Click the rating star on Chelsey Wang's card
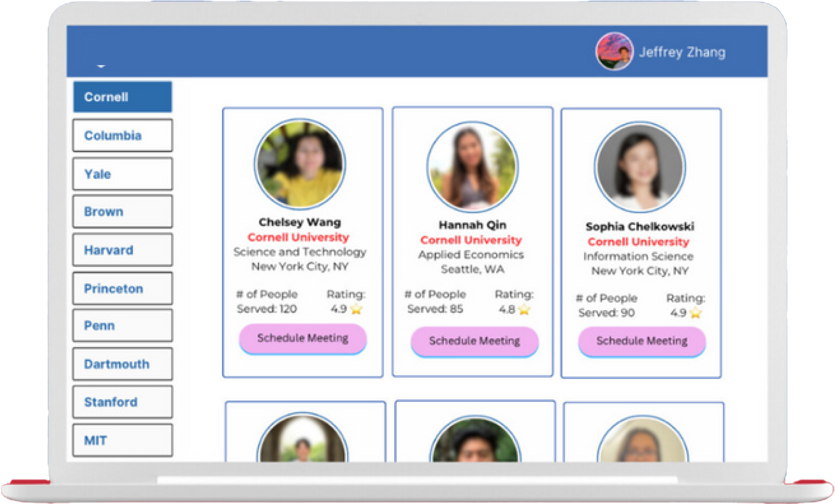The image size is (835, 504). click(x=356, y=309)
